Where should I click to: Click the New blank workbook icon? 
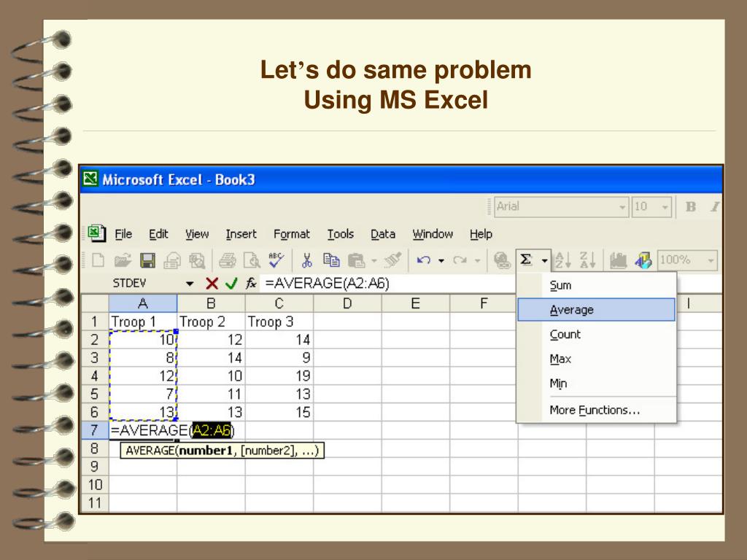[x=98, y=260]
